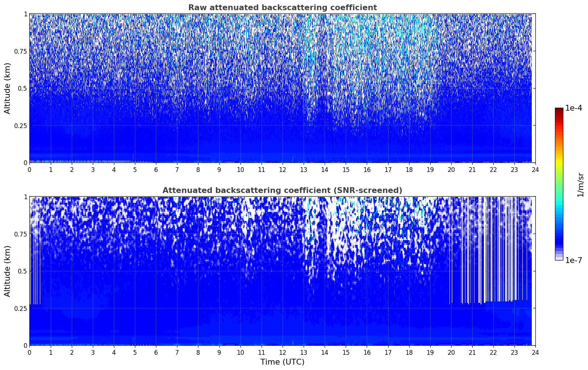The width and height of the screenshot is (588, 370).
Task: Click the 'Raw attenuated backscattering coefficient' title
Action: [282, 8]
